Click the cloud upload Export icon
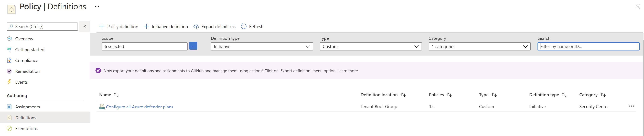Viewport: 644px width, 136px height. coord(196,26)
